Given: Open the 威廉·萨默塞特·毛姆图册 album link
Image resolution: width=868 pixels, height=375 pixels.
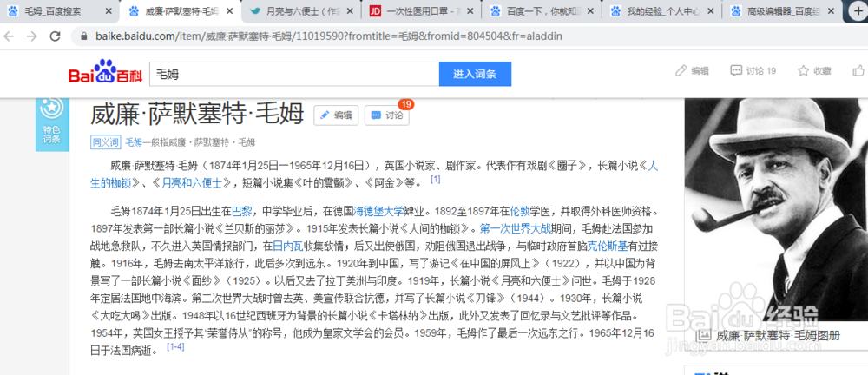Looking at the screenshot, I should point(779,336).
